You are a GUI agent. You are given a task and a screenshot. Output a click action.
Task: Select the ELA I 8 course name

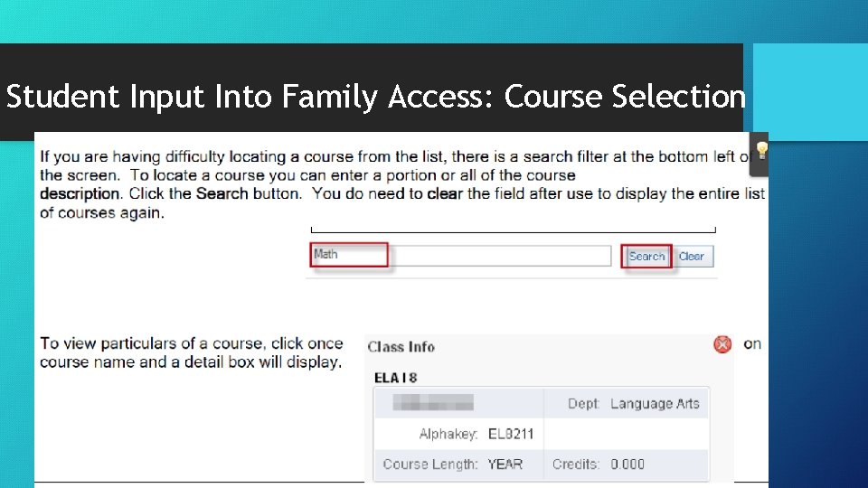point(395,378)
